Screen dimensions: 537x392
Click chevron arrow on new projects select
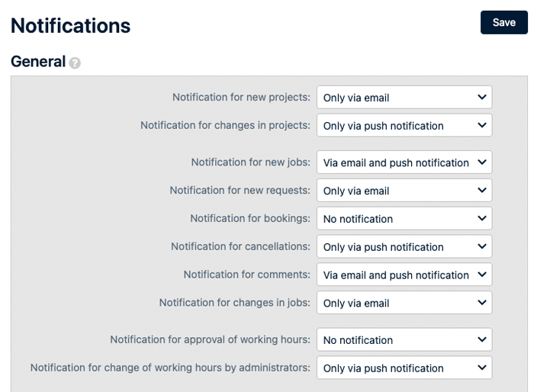pos(481,98)
